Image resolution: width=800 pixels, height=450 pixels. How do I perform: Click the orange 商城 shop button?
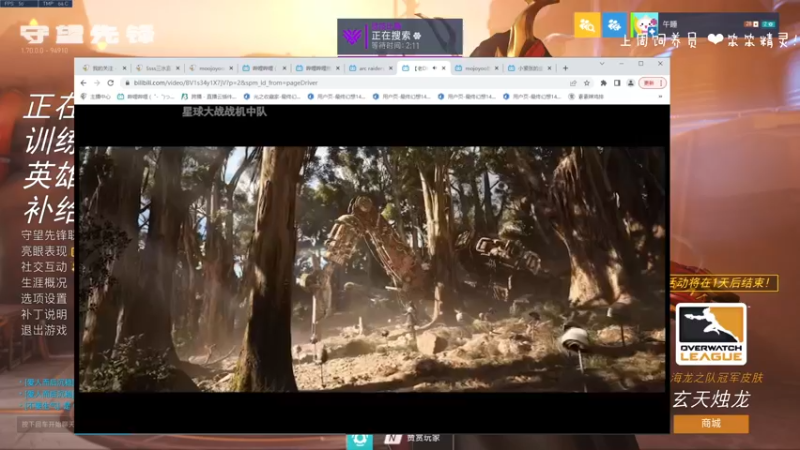point(711,423)
